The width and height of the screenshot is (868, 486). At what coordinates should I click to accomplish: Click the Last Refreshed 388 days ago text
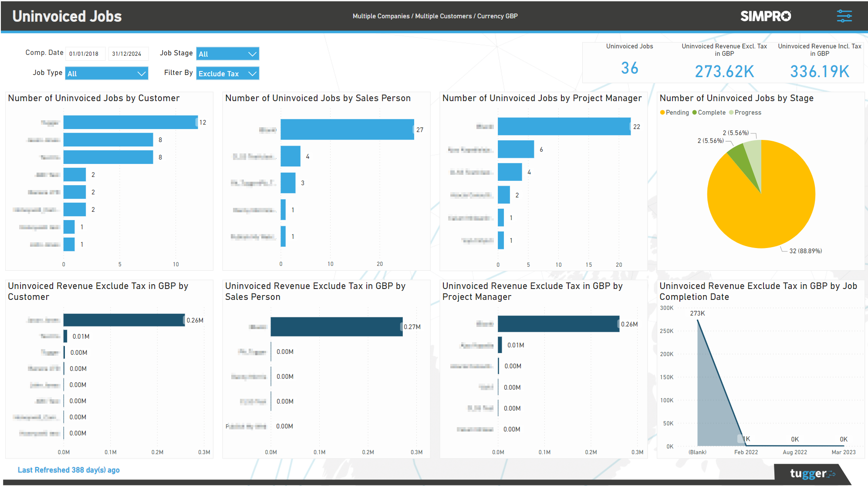pos(68,469)
